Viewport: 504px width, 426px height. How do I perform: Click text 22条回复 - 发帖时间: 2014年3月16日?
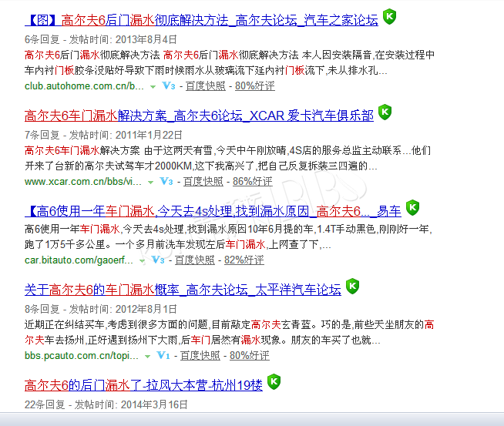106,404
